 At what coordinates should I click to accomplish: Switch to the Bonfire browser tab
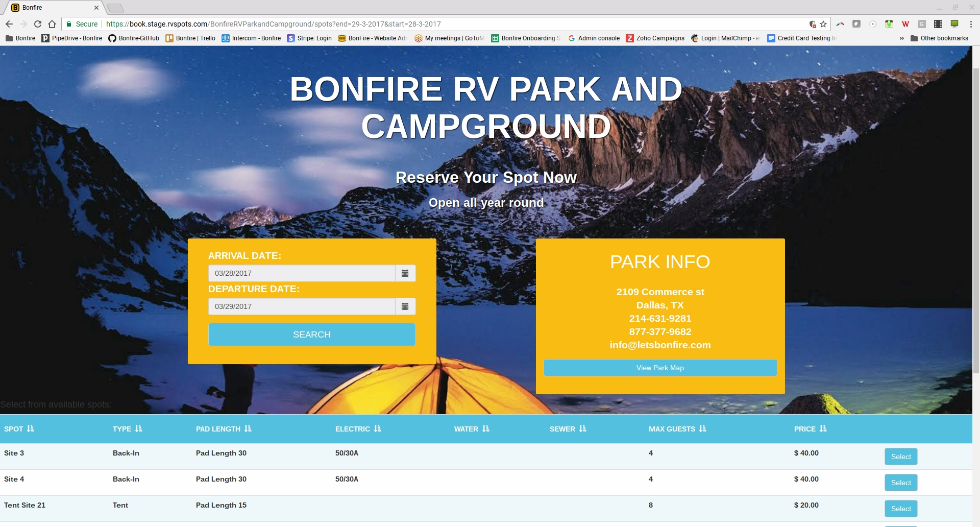click(x=51, y=8)
